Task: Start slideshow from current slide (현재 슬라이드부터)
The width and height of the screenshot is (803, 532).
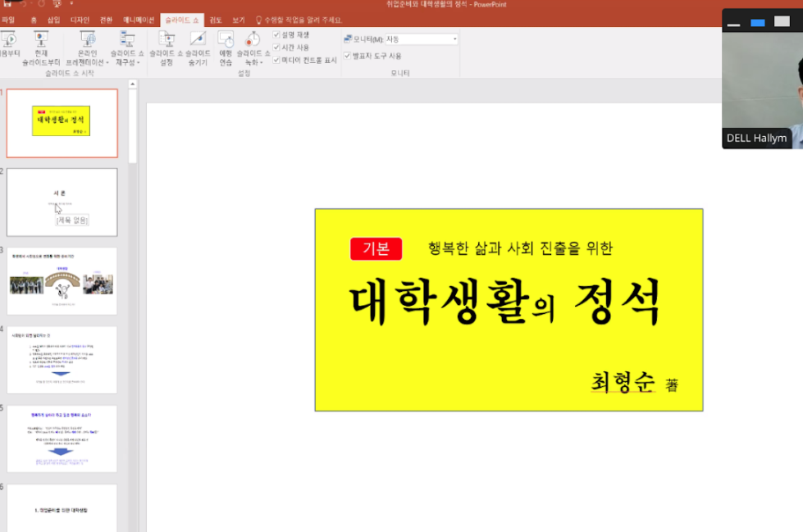Action: coord(41,46)
